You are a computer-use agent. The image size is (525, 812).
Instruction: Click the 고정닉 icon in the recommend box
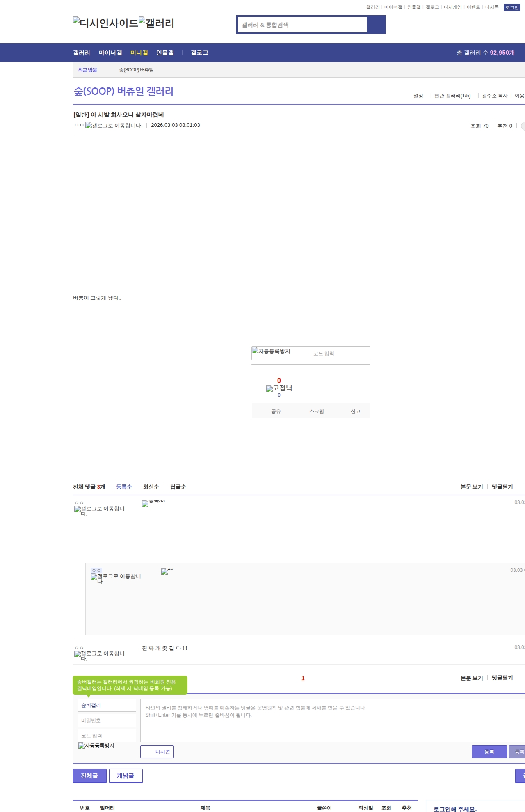click(279, 388)
